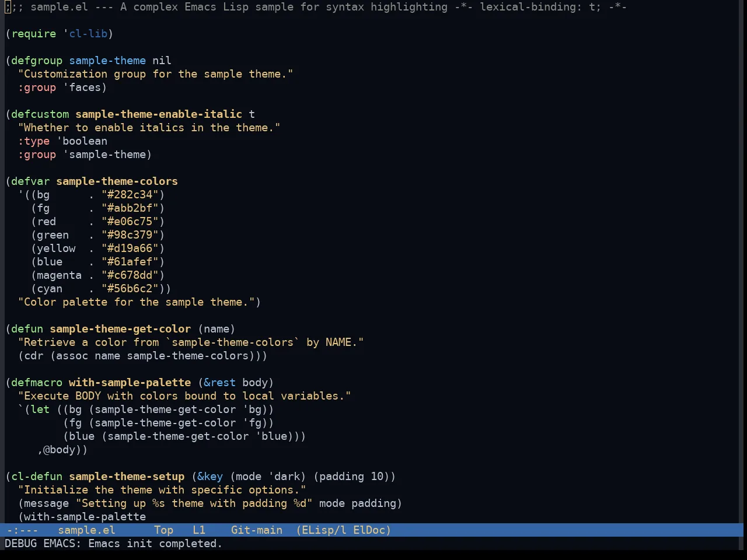The width and height of the screenshot is (747, 560).
Task: Click the "#e06c75" color string
Action: [130, 222]
